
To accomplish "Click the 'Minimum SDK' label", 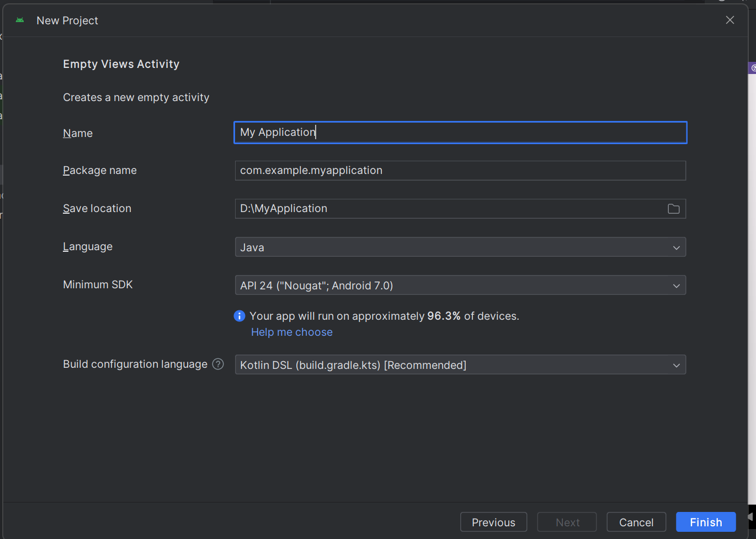I will pyautogui.click(x=98, y=285).
